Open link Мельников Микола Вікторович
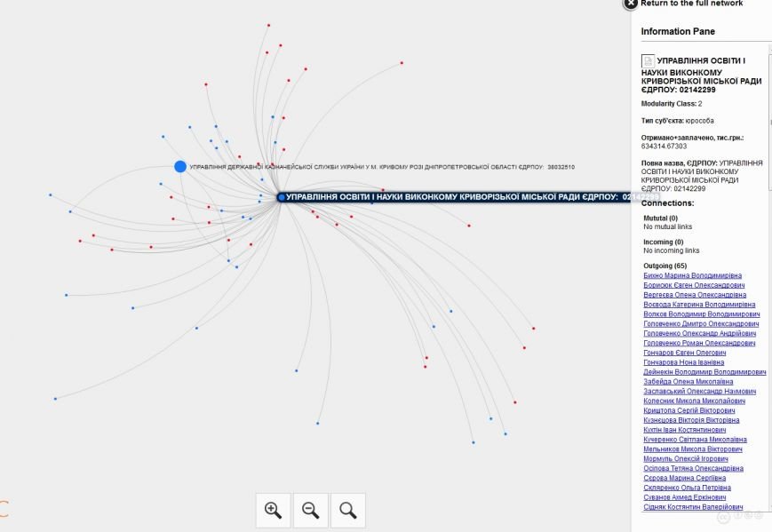Image resolution: width=772 pixels, height=532 pixels. coord(693,449)
